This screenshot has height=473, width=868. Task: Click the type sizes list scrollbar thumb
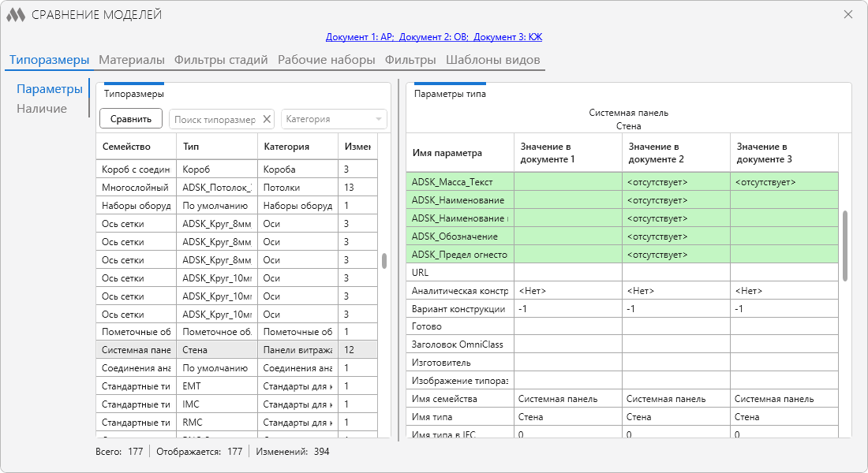point(384,261)
